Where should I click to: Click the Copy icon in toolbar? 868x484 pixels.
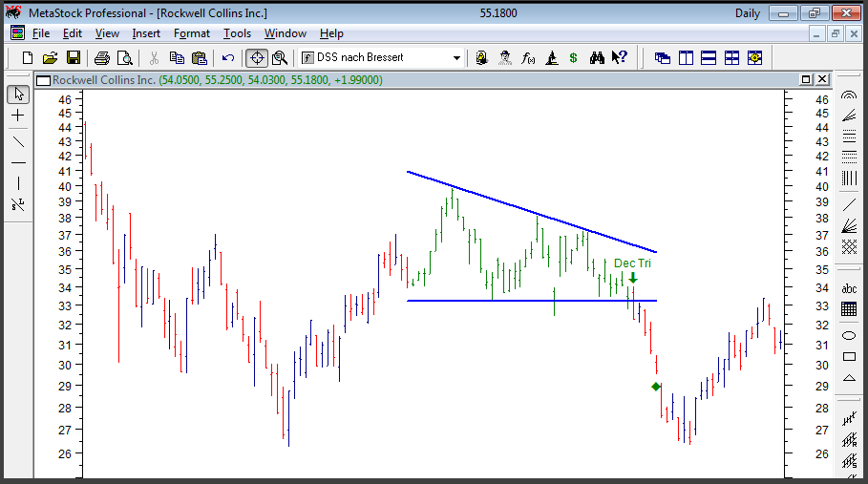(x=177, y=57)
